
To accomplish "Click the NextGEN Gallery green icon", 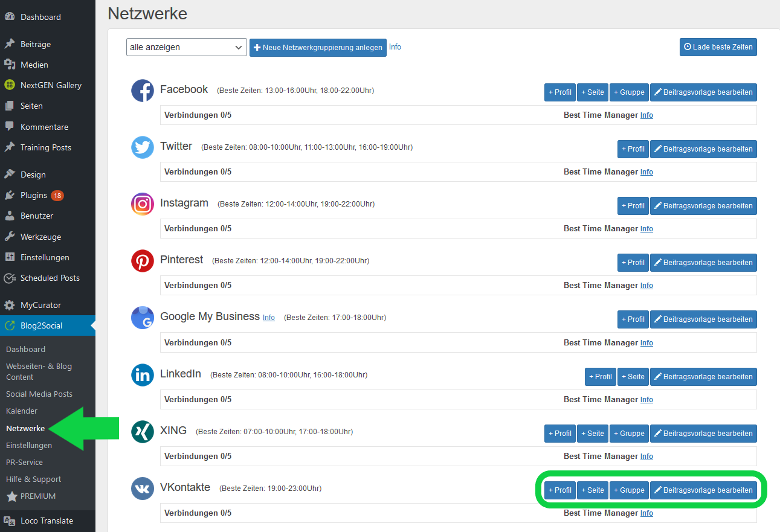I will coord(10,85).
